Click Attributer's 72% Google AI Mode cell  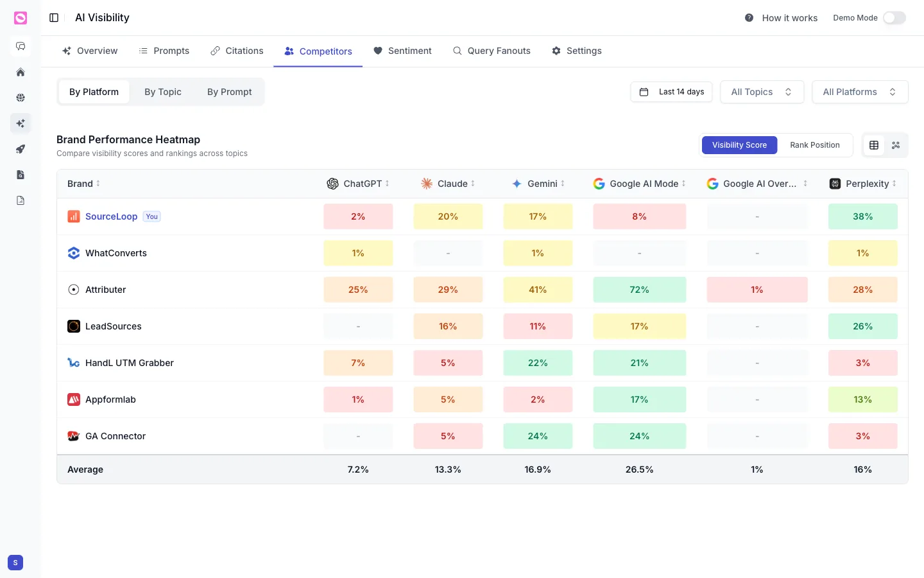640,290
